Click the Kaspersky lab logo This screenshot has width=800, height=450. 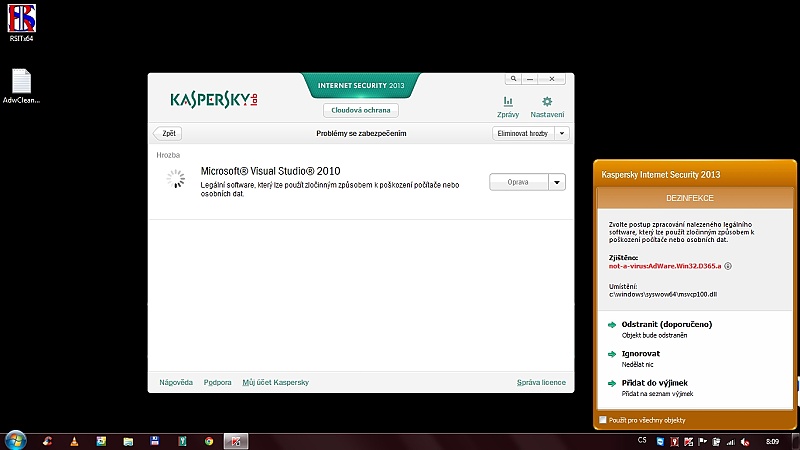click(x=214, y=99)
